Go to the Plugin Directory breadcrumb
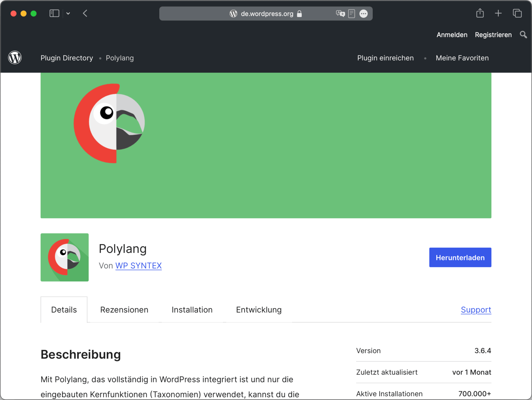The width and height of the screenshot is (532, 400). (x=67, y=58)
